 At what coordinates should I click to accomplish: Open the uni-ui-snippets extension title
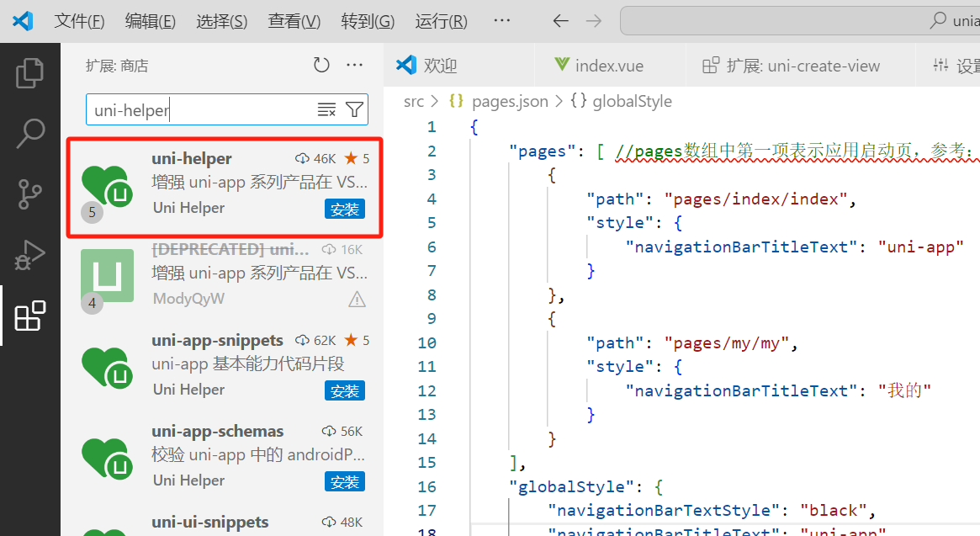(x=210, y=523)
